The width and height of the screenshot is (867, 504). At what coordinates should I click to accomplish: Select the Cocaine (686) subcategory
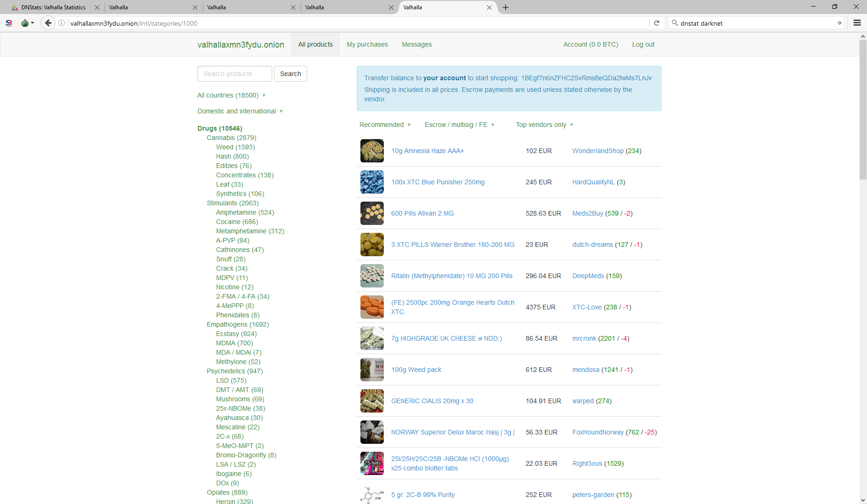coord(237,222)
